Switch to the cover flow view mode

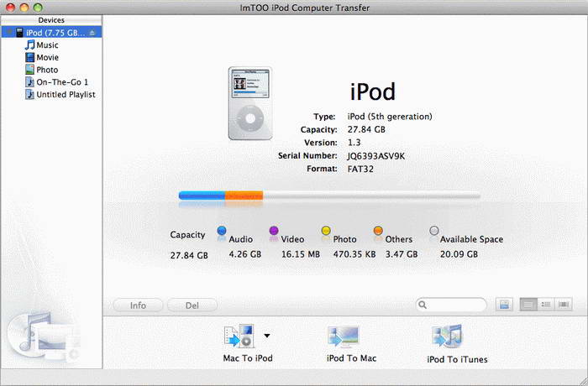point(564,305)
